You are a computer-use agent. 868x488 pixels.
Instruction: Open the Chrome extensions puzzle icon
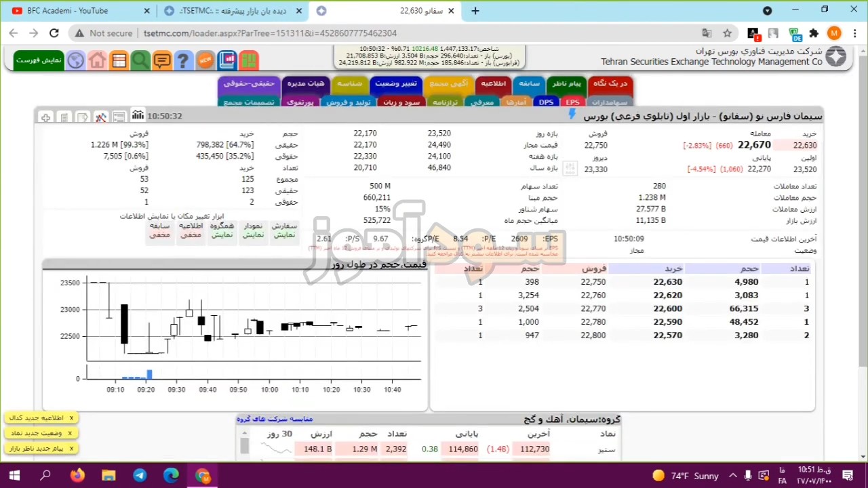coord(814,33)
